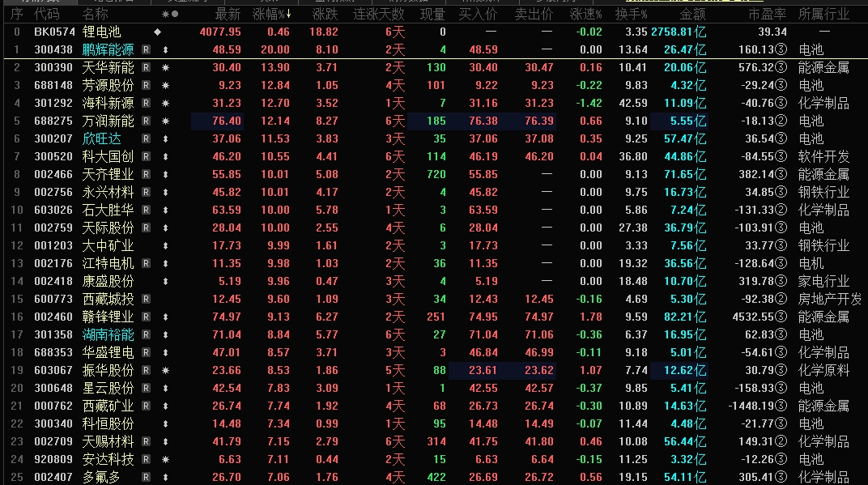Sort by the 所属行业 column header
Viewport: 868px width, 485px height.
pyautogui.click(x=823, y=14)
